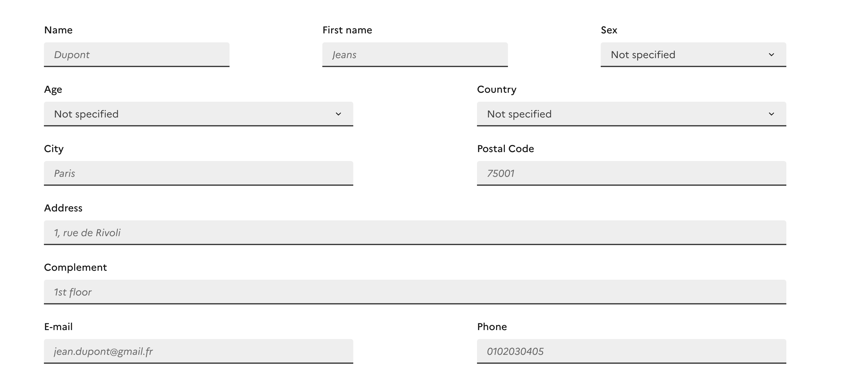868x382 pixels.
Task: Select the City input with Paris placeholder
Action: point(199,173)
